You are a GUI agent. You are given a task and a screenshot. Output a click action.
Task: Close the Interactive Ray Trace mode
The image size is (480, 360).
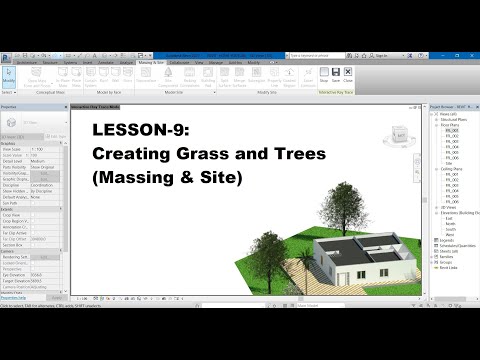(348, 75)
